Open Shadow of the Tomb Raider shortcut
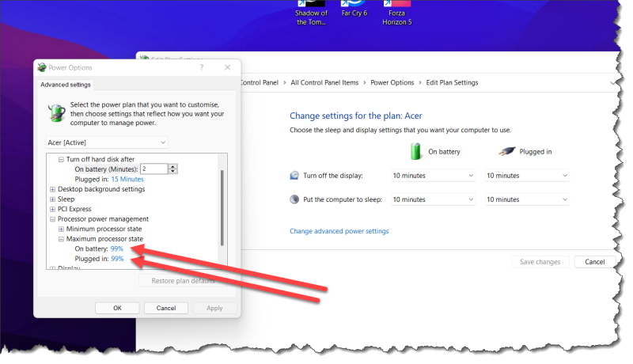633x364 pixels. pyautogui.click(x=311, y=12)
